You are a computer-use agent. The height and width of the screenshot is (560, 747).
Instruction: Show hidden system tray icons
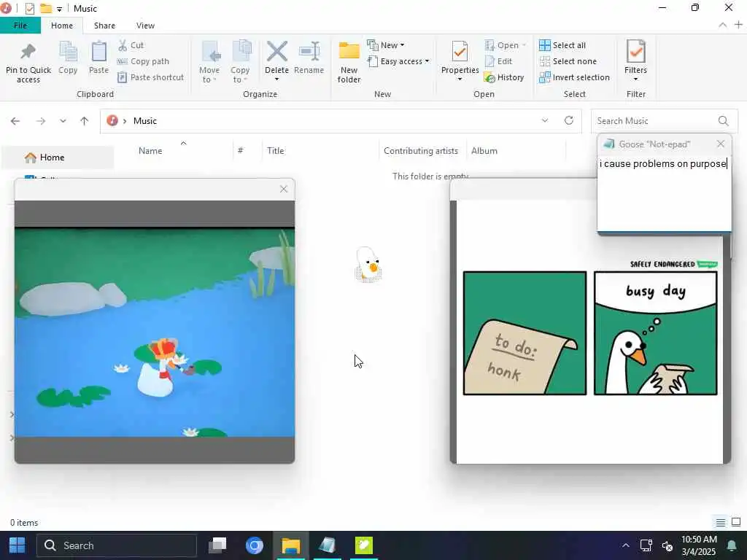(625, 545)
